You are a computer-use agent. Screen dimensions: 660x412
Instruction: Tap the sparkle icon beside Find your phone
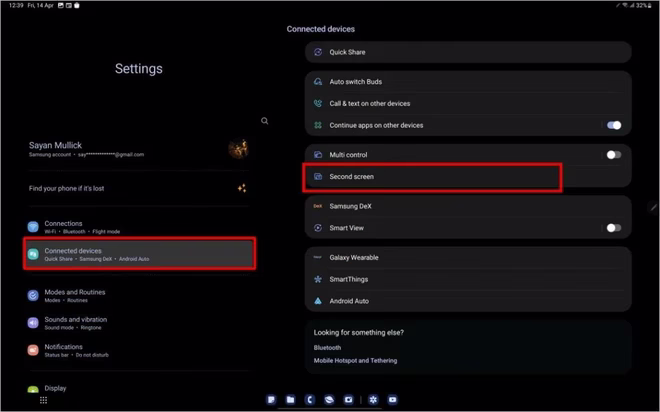click(242, 188)
